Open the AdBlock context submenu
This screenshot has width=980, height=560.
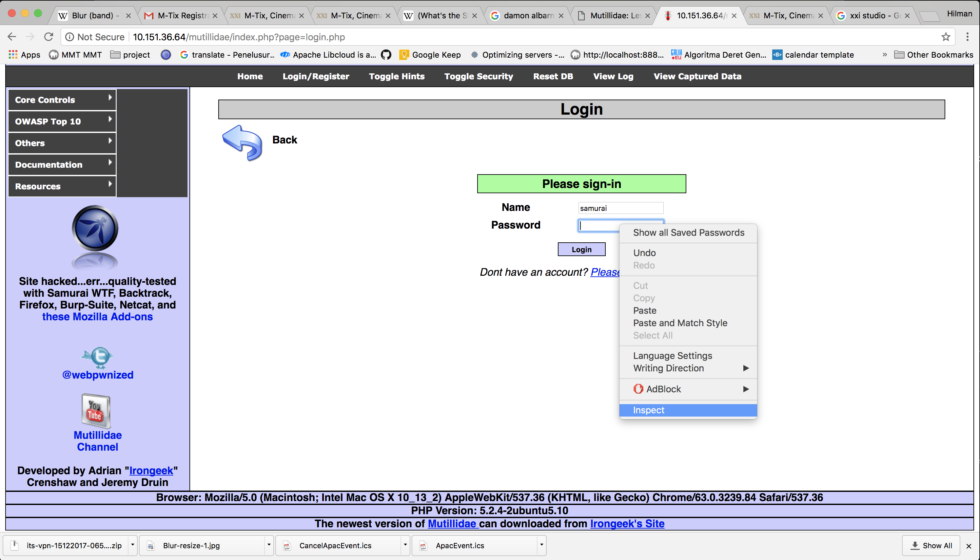tap(688, 389)
